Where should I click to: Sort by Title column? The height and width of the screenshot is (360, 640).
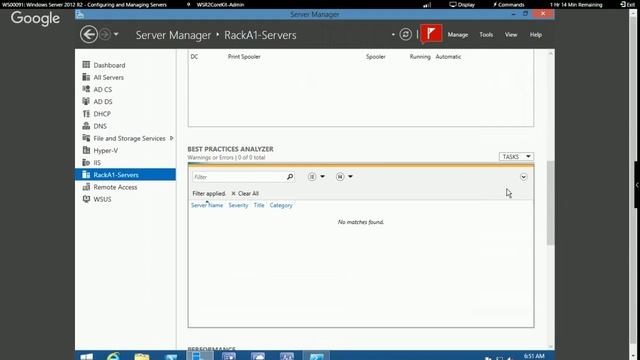coord(259,205)
